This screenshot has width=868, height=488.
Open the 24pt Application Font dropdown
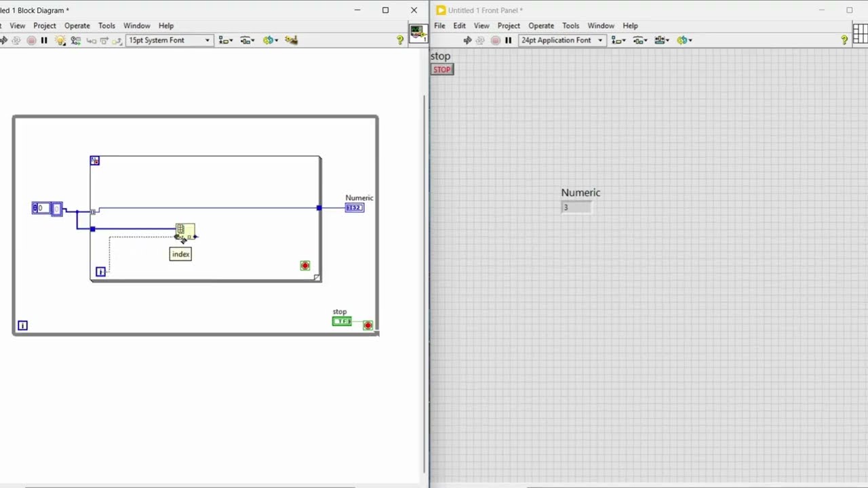pyautogui.click(x=561, y=41)
